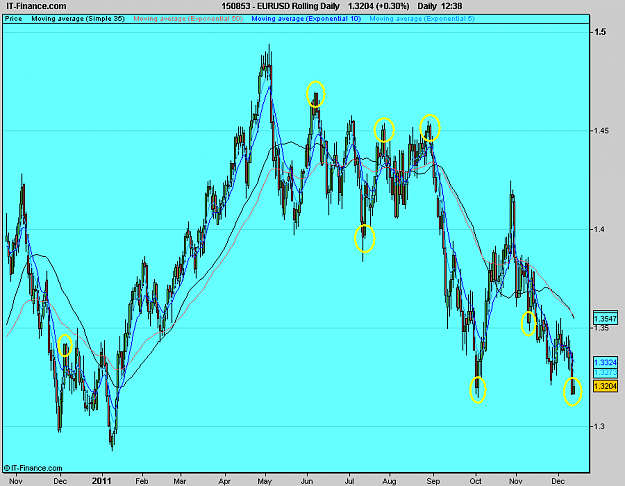625x486 pixels.
Task: Click the 1.3273 light blue value tag
Action: (x=605, y=372)
